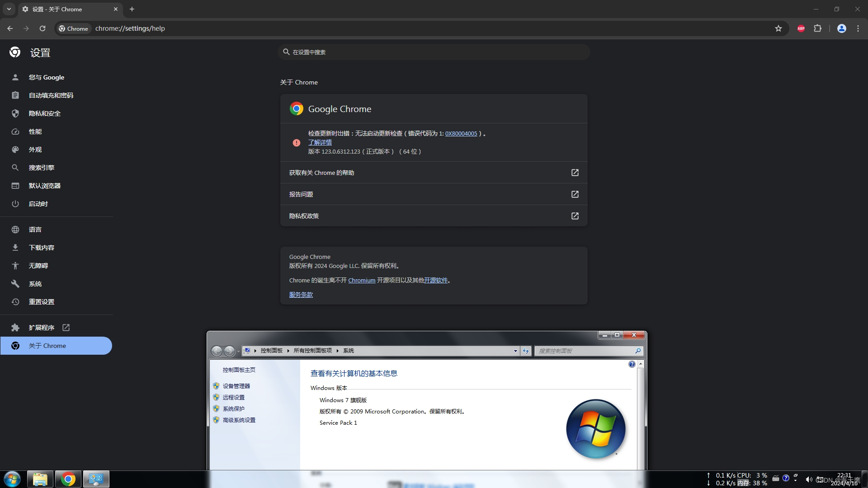Image resolution: width=868 pixels, height=488 pixels.
Task: Click the 在设置中搜索 search field
Action: (434, 52)
